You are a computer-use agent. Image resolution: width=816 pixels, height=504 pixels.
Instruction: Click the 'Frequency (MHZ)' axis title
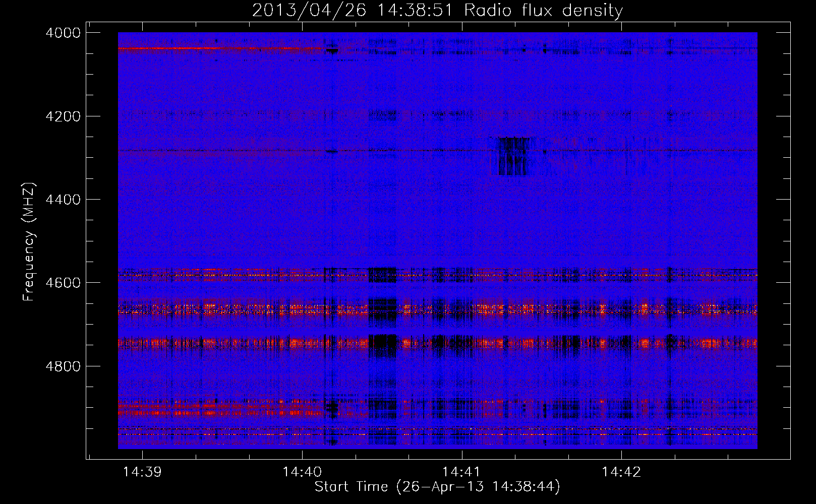point(29,242)
